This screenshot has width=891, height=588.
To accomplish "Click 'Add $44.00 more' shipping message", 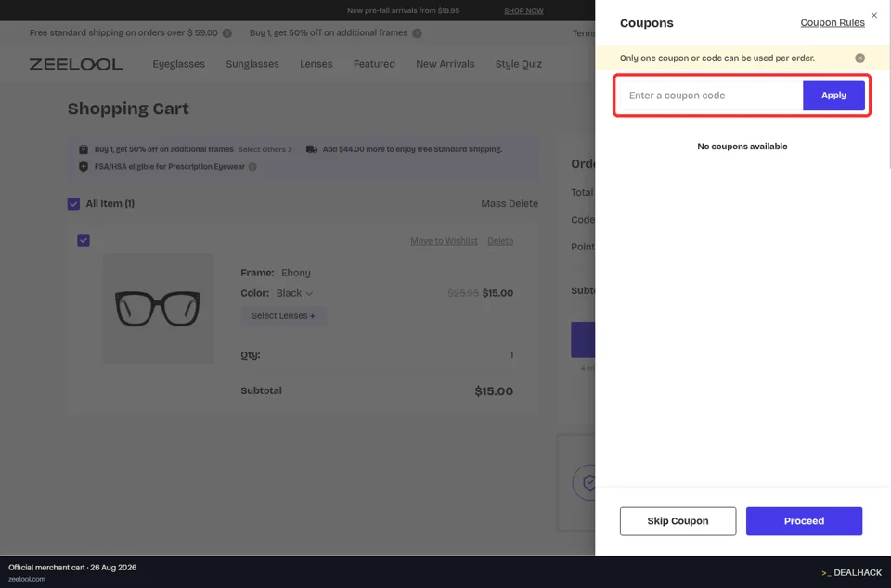I will coord(412,149).
